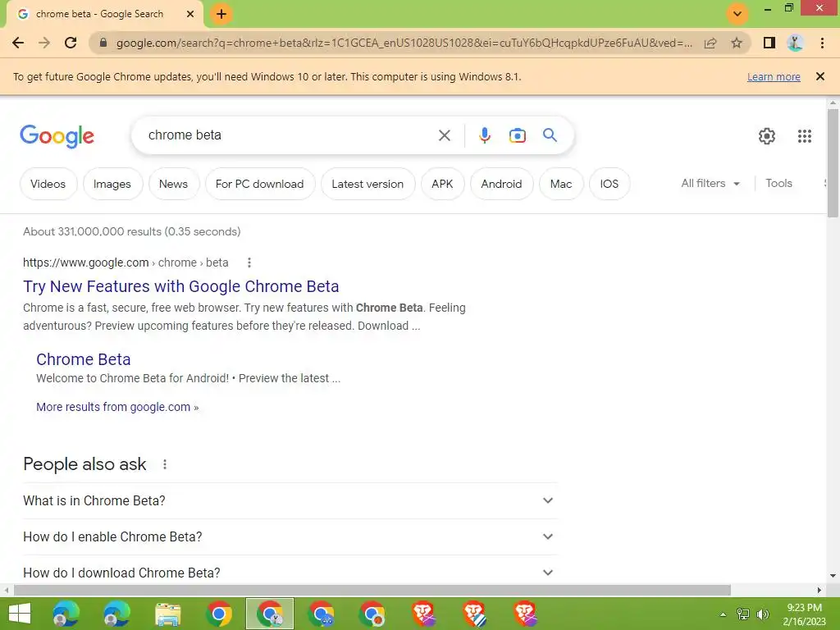
Task: Go back using the browser back arrow
Action: coord(18,43)
